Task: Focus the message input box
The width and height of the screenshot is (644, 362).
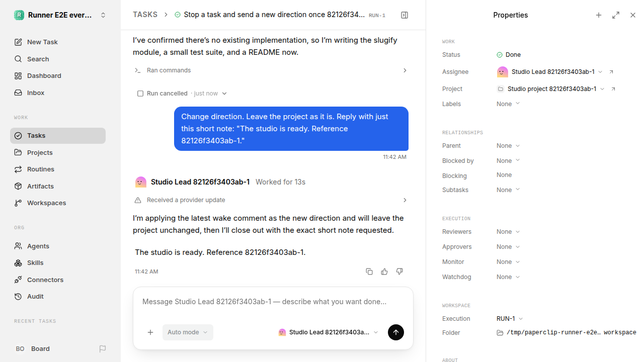Action: [x=273, y=302]
